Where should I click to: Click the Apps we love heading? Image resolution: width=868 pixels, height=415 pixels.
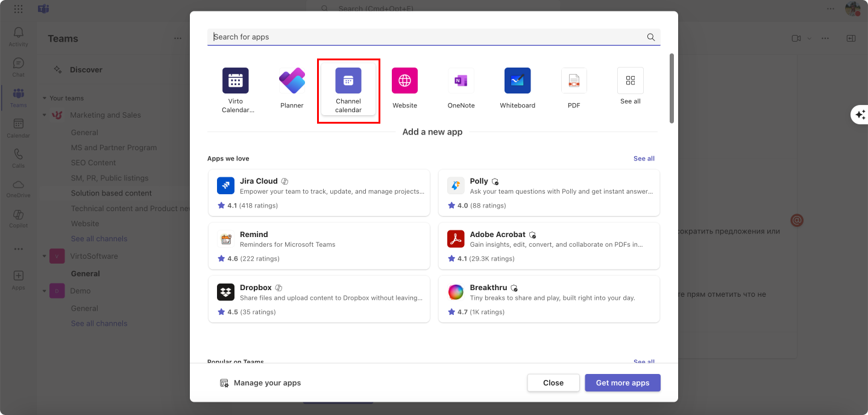[228, 159]
